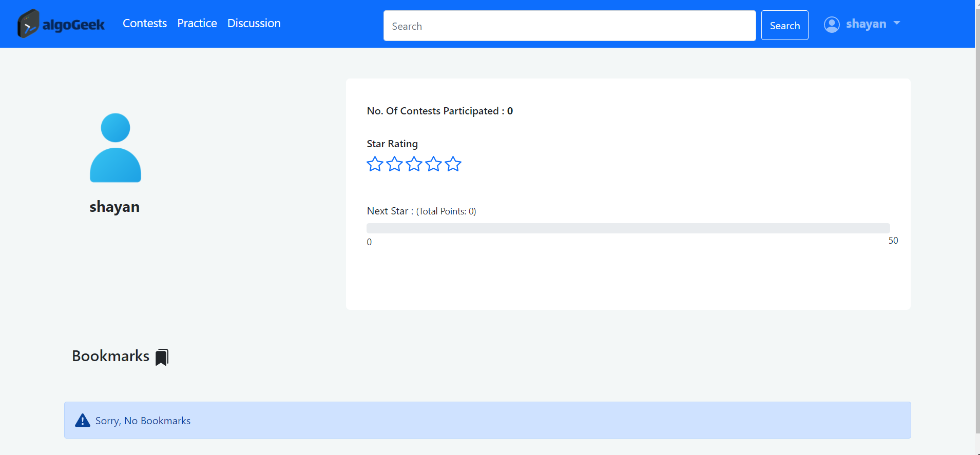Click the second star in Star Rating
Screen dimensions: 980x455
click(394, 164)
